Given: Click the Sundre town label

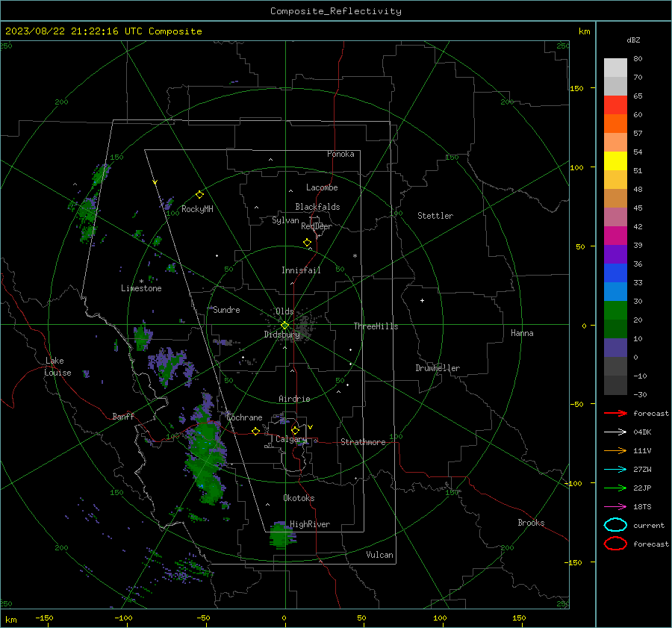Looking at the screenshot, I should coord(226,310).
